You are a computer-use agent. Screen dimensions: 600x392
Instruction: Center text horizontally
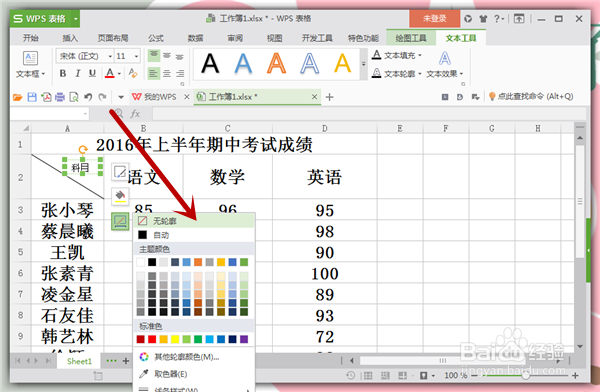[x=167, y=73]
